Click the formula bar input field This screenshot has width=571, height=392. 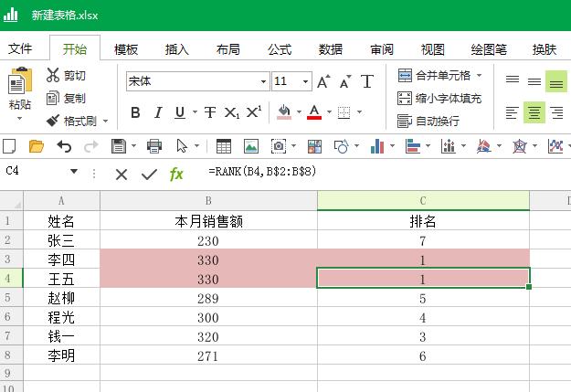pyautogui.click(x=386, y=171)
